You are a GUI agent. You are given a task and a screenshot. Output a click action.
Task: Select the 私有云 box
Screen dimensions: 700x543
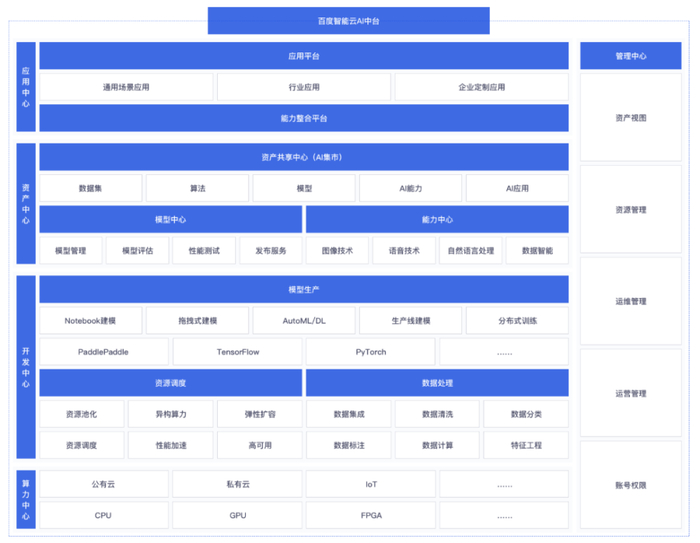pyautogui.click(x=238, y=484)
